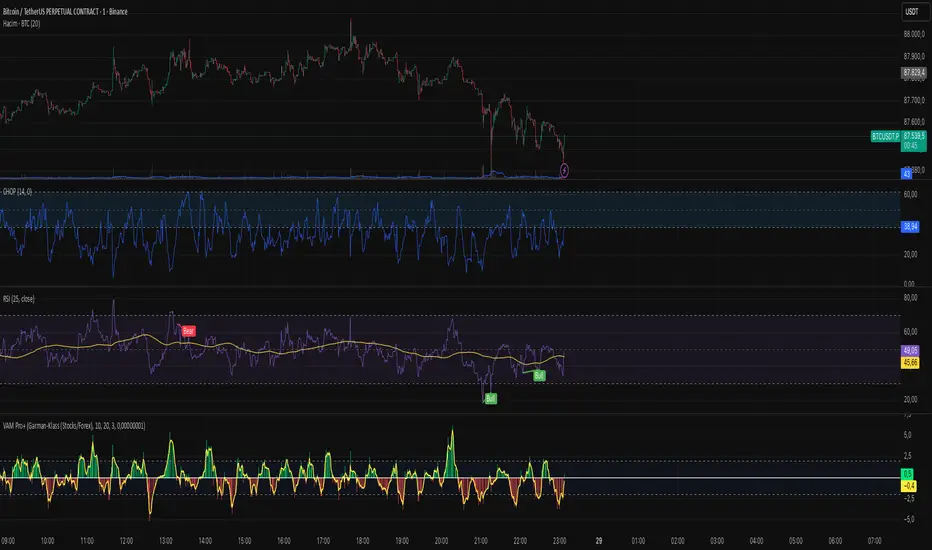Click the green 0,5 VAM value label
The height and width of the screenshot is (550, 932).
907,474
